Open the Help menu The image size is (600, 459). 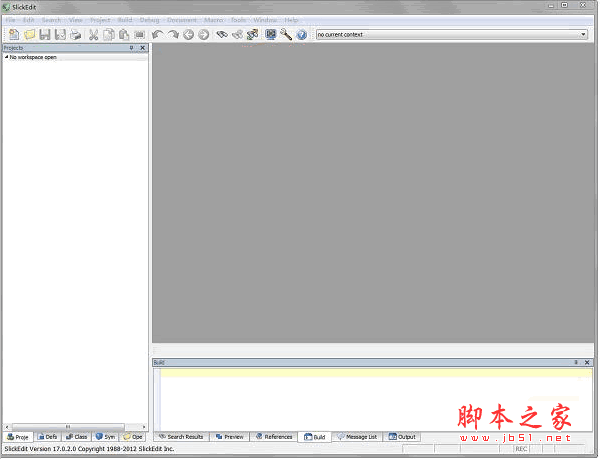[291, 20]
